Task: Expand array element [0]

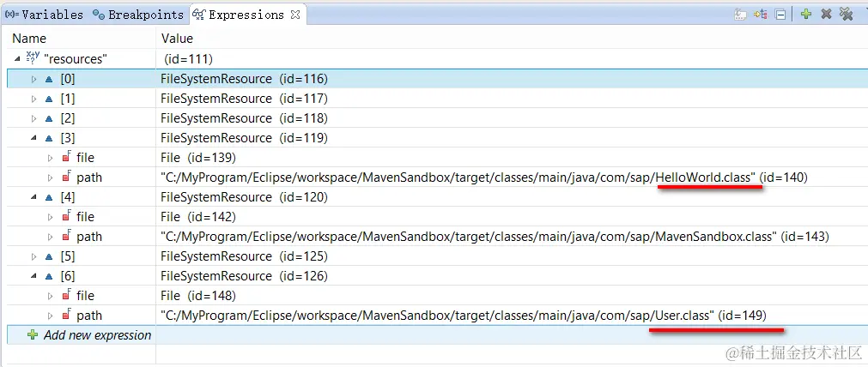Action: 33,79
